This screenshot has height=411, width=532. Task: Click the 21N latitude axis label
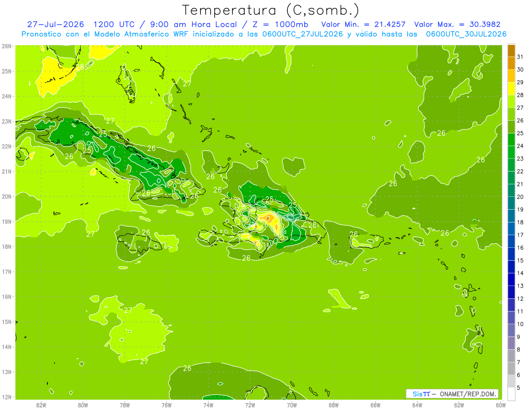coord(7,171)
